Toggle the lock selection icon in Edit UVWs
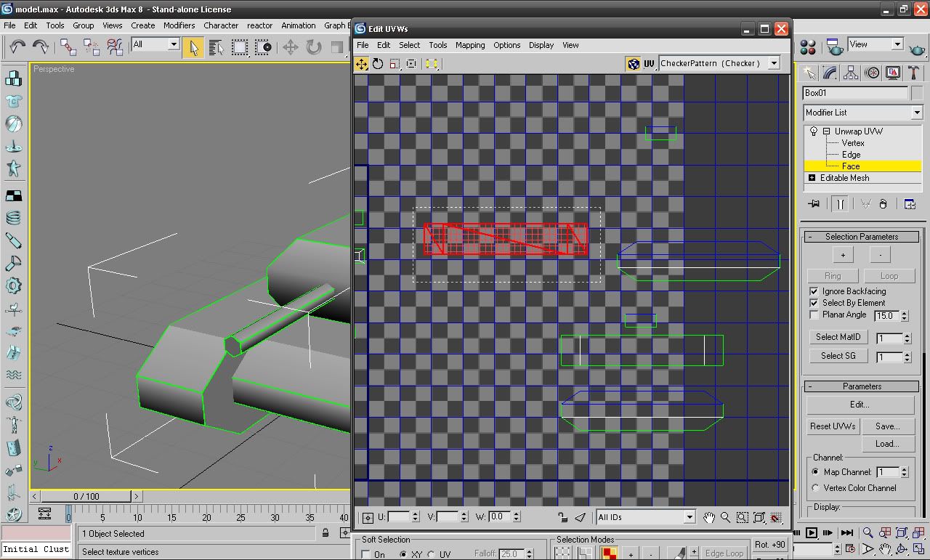The height and width of the screenshot is (560, 930). [x=562, y=517]
